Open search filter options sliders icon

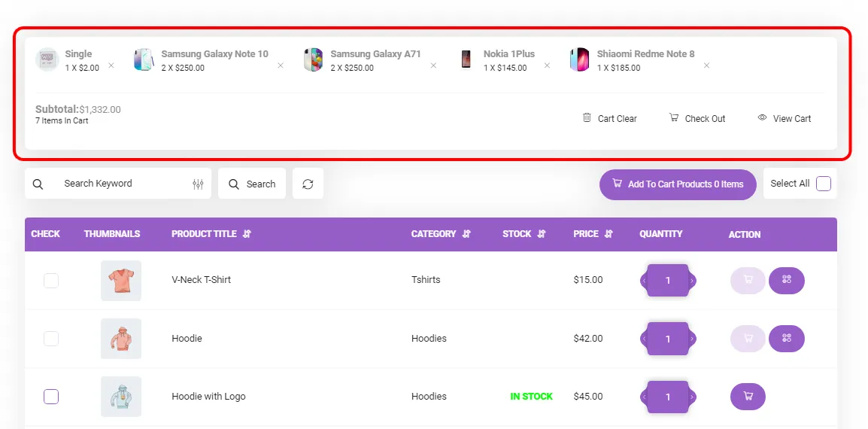click(198, 184)
